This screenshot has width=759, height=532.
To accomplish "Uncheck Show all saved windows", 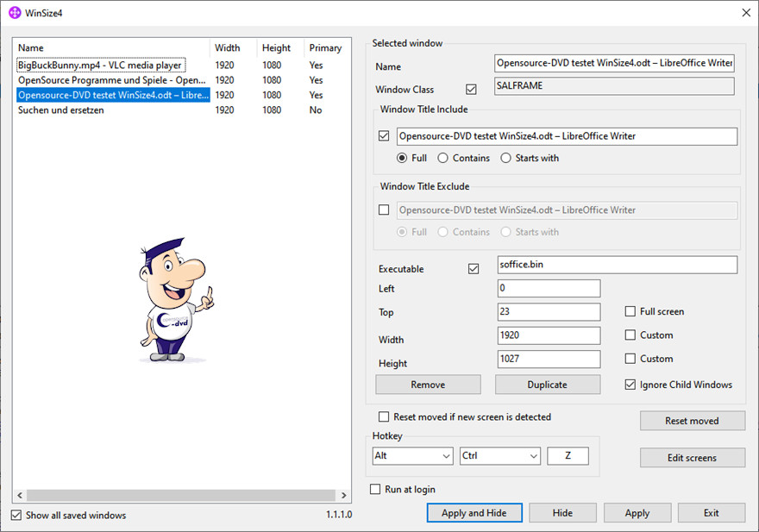I will 16,515.
